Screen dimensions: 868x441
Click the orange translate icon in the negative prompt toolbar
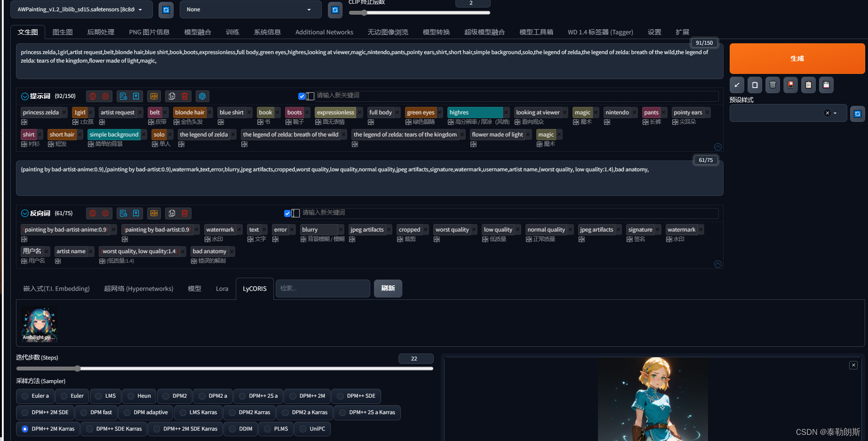(154, 214)
